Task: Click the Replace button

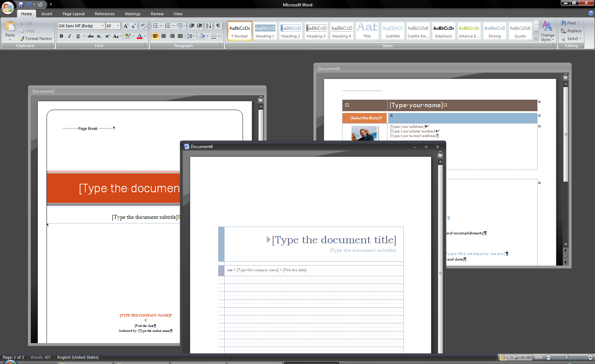Action: [x=571, y=31]
